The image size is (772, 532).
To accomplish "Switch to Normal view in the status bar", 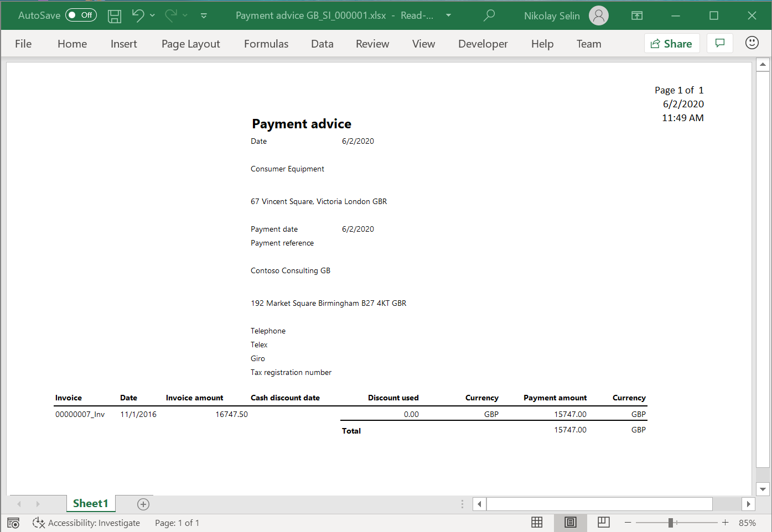I will pos(537,522).
